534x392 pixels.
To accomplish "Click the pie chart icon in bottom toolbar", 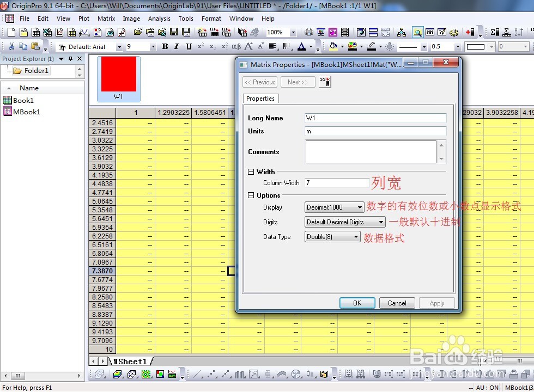I will [296, 375].
